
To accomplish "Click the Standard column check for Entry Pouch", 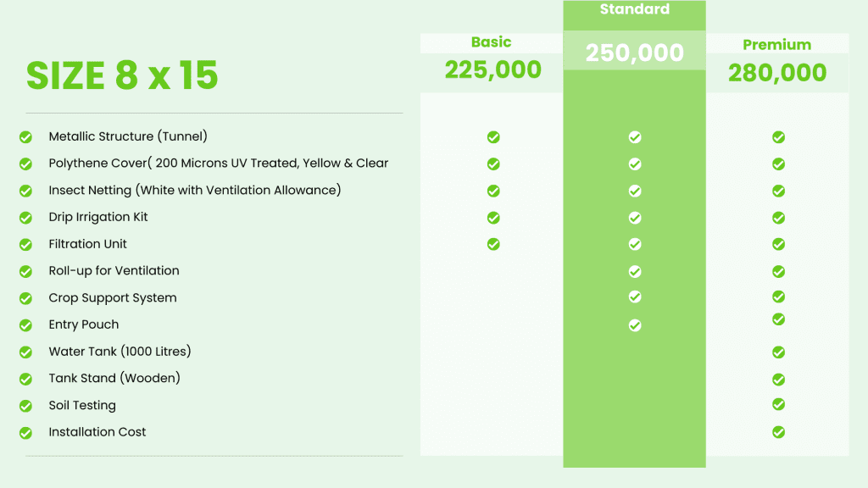I will pyautogui.click(x=635, y=325).
